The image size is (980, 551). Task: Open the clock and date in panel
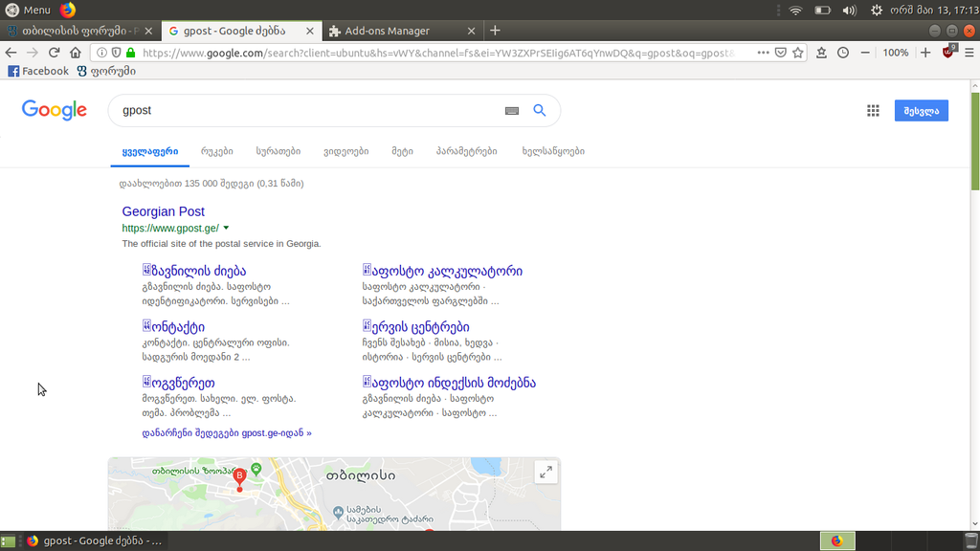[x=932, y=10]
